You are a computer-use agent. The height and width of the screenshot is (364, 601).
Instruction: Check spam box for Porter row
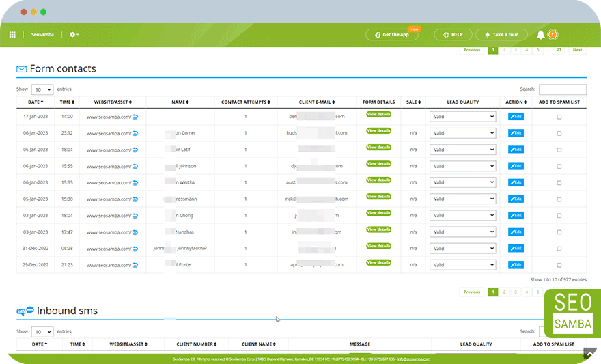click(559, 265)
